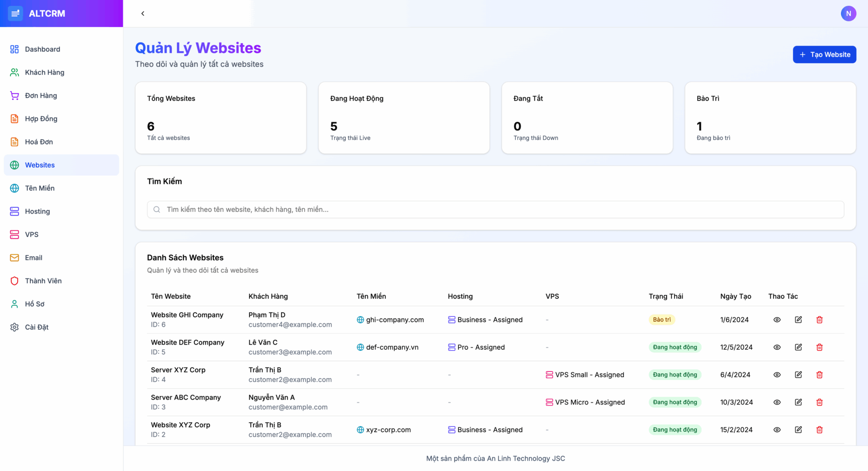Image resolution: width=868 pixels, height=471 pixels.
Task: View the Website XYZ Corp entry
Action: click(777, 429)
